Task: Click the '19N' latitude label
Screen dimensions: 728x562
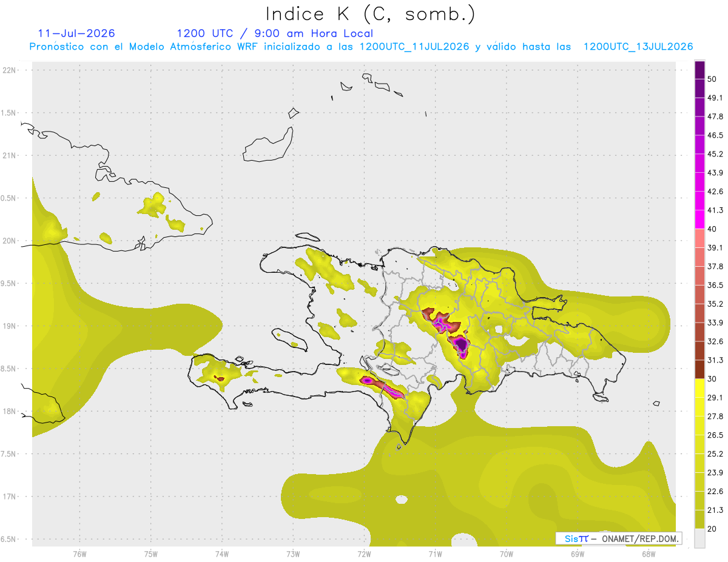Action: (9, 326)
